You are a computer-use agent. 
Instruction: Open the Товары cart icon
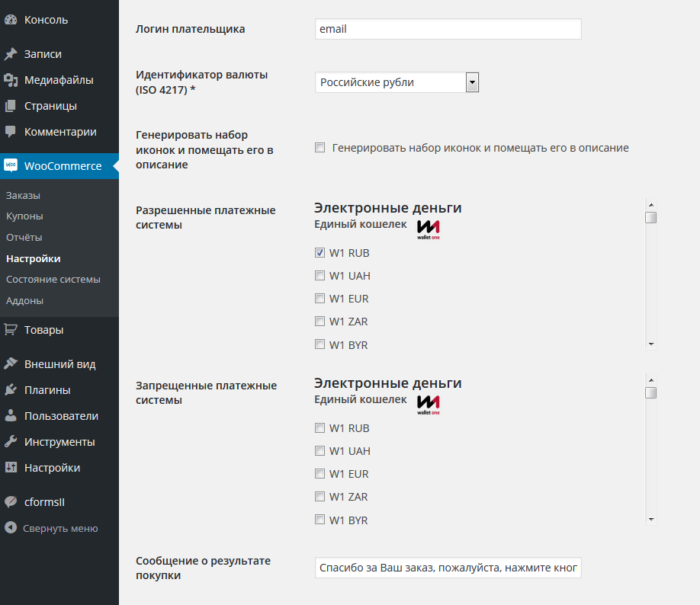(11, 330)
